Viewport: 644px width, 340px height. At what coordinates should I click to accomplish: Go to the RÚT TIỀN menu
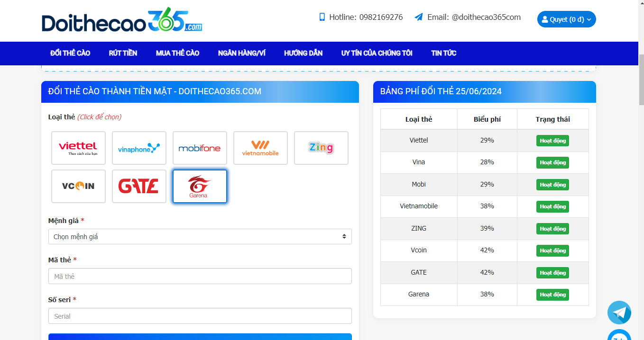[123, 53]
